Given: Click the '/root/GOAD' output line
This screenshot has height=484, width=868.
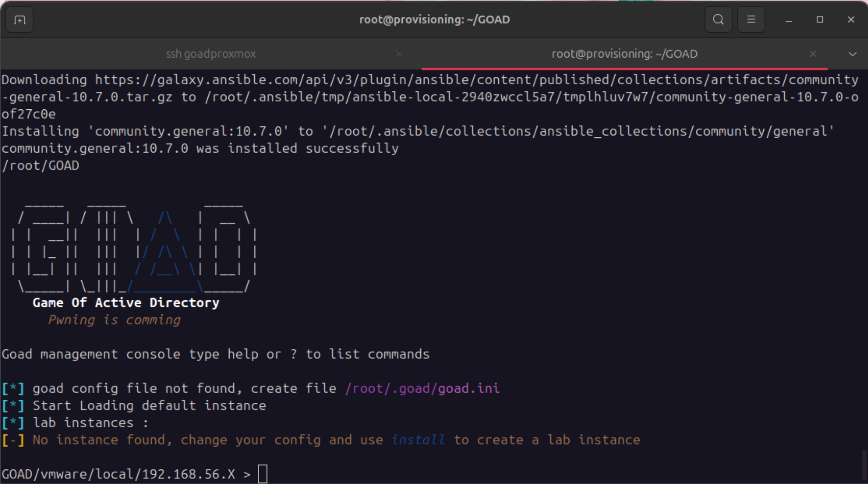Looking at the screenshot, I should pyautogui.click(x=41, y=165).
